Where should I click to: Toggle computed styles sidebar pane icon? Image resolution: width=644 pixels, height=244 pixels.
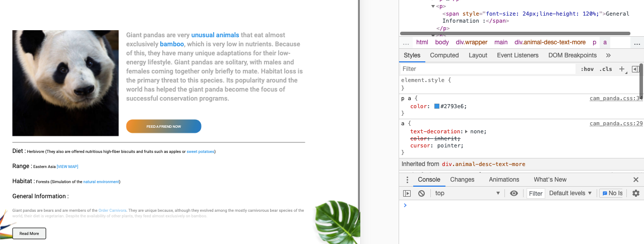(635, 69)
